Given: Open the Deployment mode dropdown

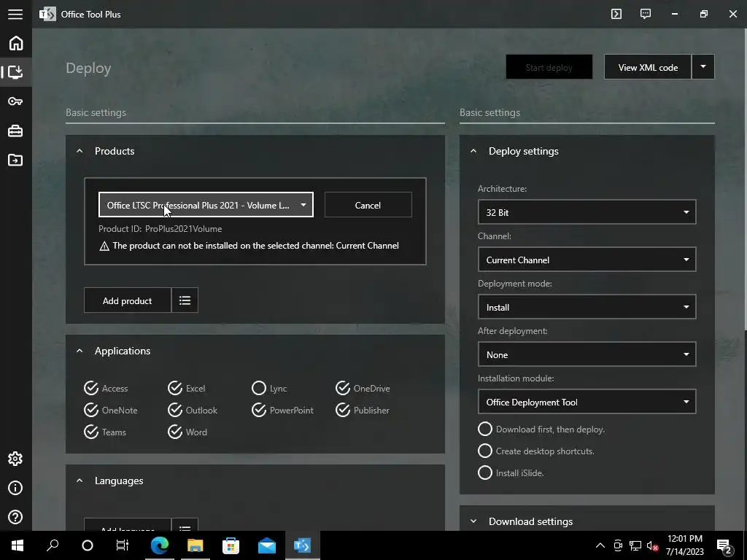Looking at the screenshot, I should (587, 307).
